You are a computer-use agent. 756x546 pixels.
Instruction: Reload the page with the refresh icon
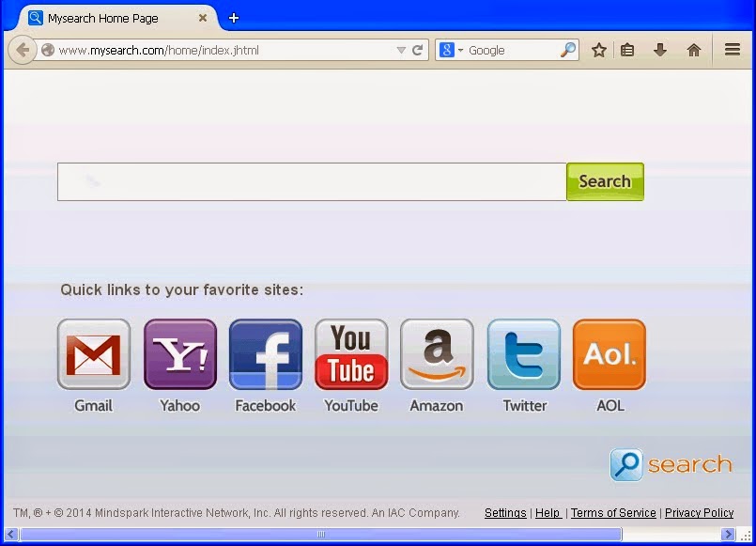[x=418, y=50]
